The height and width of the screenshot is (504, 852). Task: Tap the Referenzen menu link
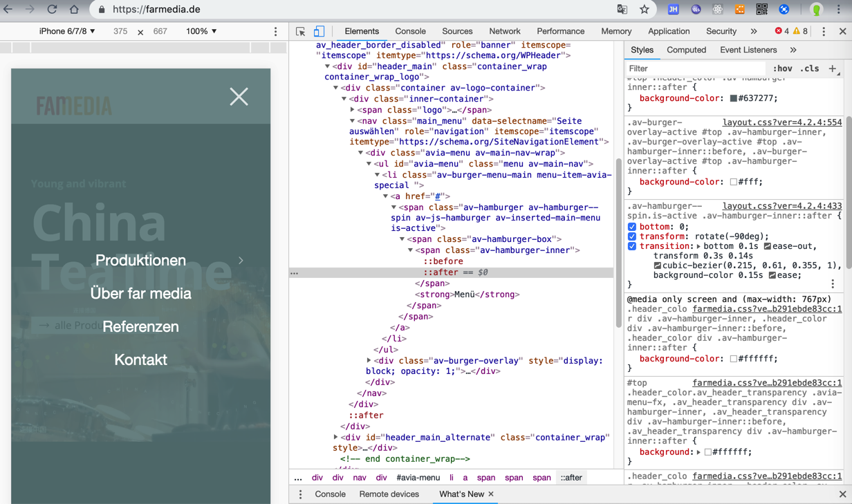pos(140,326)
